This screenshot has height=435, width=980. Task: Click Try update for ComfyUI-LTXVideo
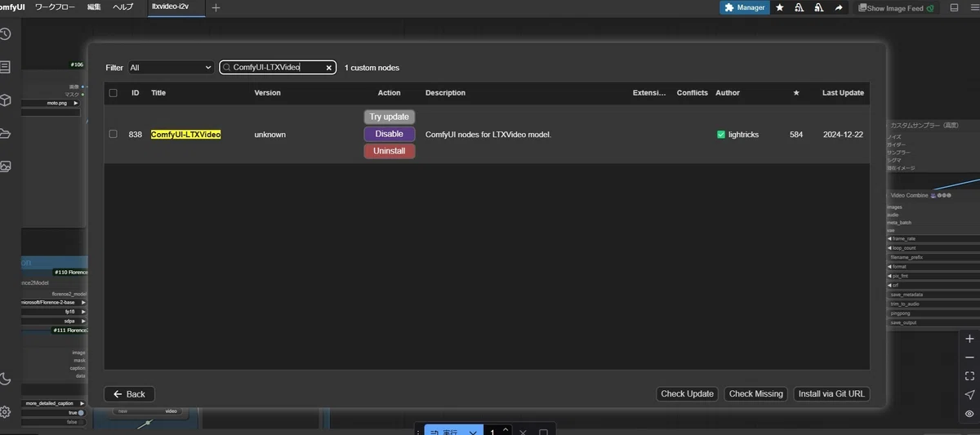[390, 117]
